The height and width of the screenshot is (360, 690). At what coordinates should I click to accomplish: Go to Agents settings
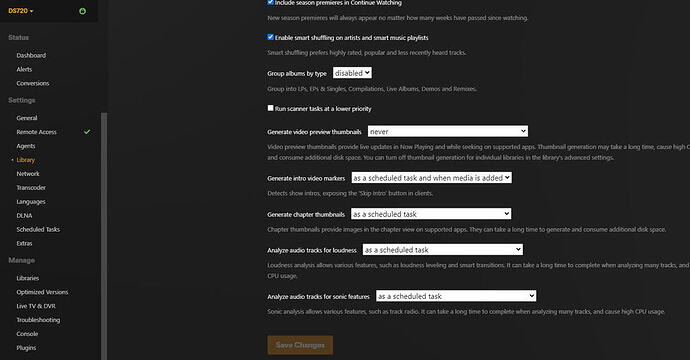coord(26,146)
